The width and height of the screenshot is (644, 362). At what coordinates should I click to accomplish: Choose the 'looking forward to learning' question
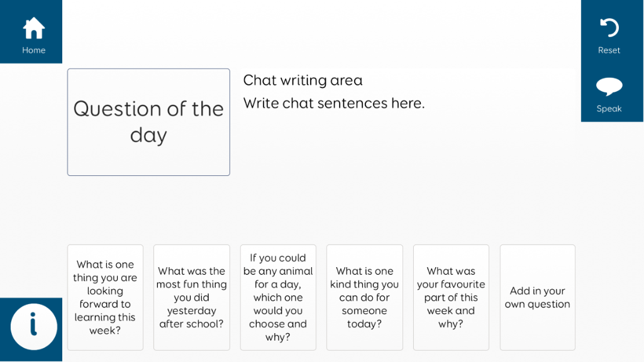pos(105,297)
